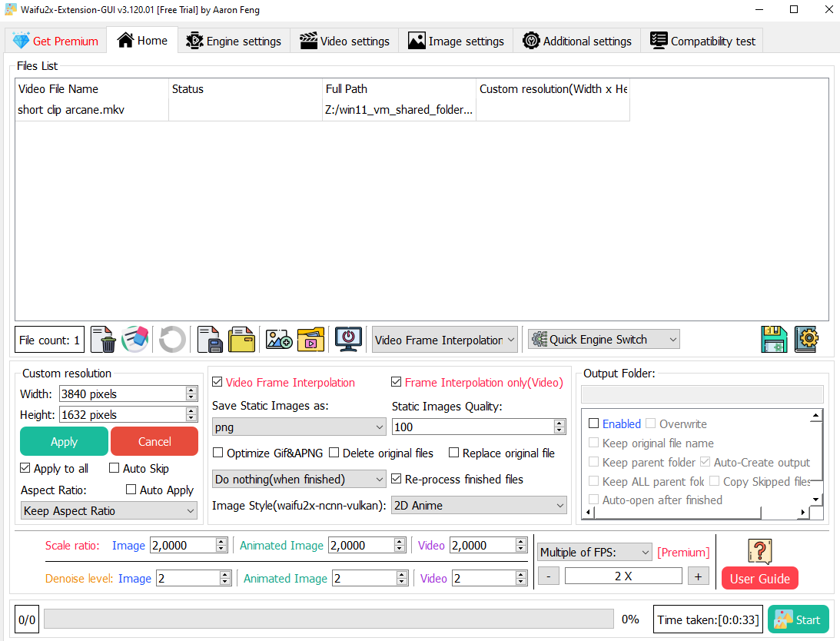
Task: Click the monitor power button icon
Action: tap(348, 339)
